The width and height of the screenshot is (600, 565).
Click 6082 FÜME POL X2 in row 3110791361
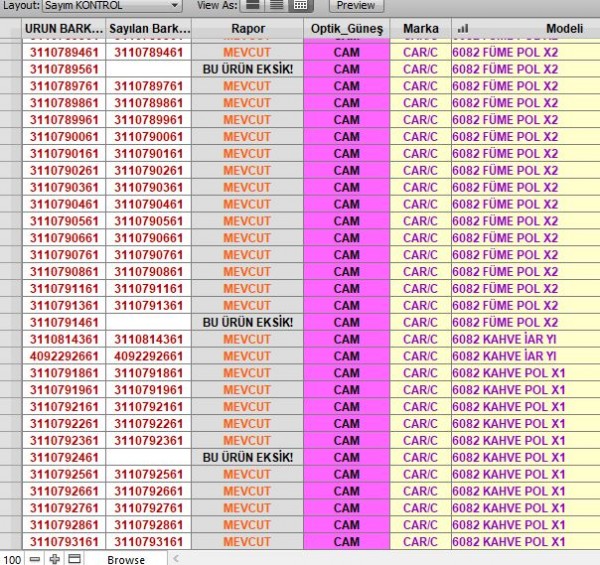[x=505, y=305]
